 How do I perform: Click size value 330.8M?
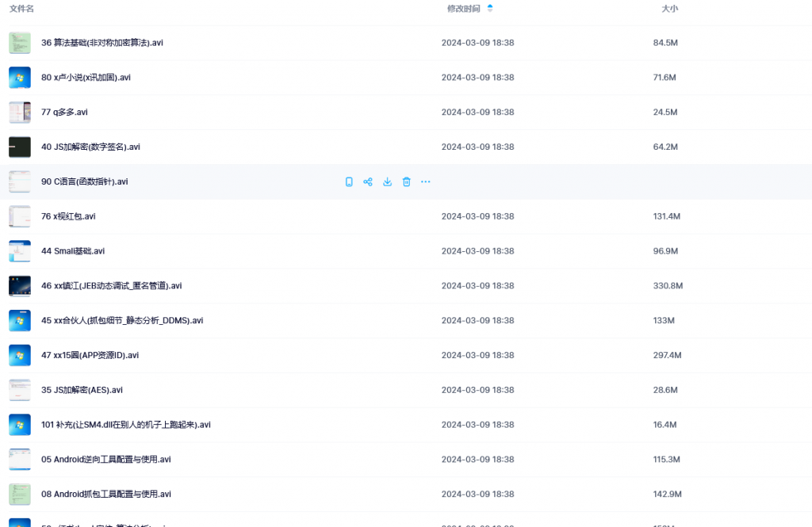tap(668, 285)
